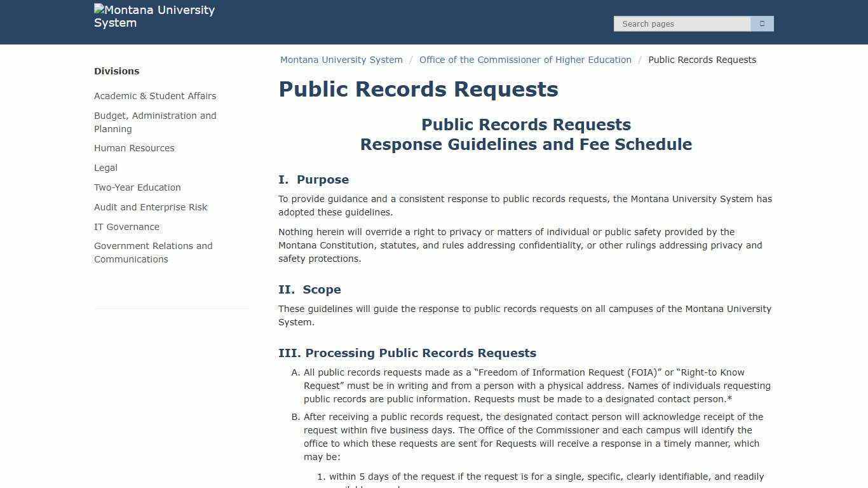Open the Academic & Student Affairs page
This screenshot has width=868, height=488.
click(155, 96)
